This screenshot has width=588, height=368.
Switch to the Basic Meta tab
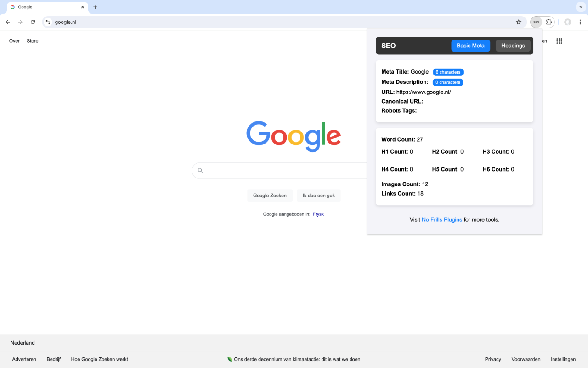click(x=470, y=46)
